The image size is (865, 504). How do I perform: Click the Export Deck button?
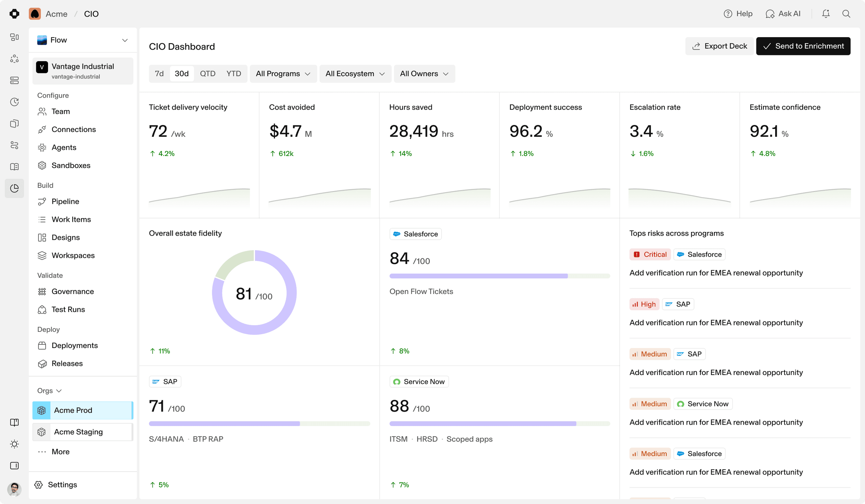[x=719, y=46]
